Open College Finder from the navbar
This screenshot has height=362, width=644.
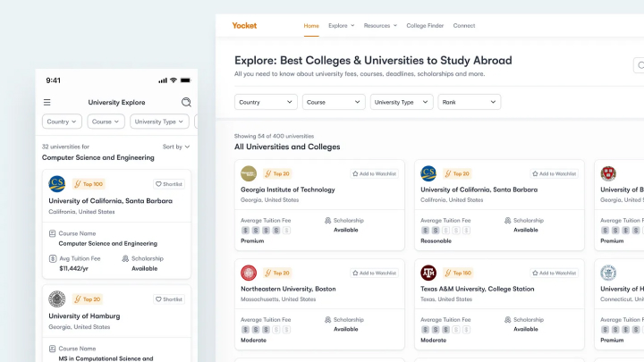click(425, 25)
